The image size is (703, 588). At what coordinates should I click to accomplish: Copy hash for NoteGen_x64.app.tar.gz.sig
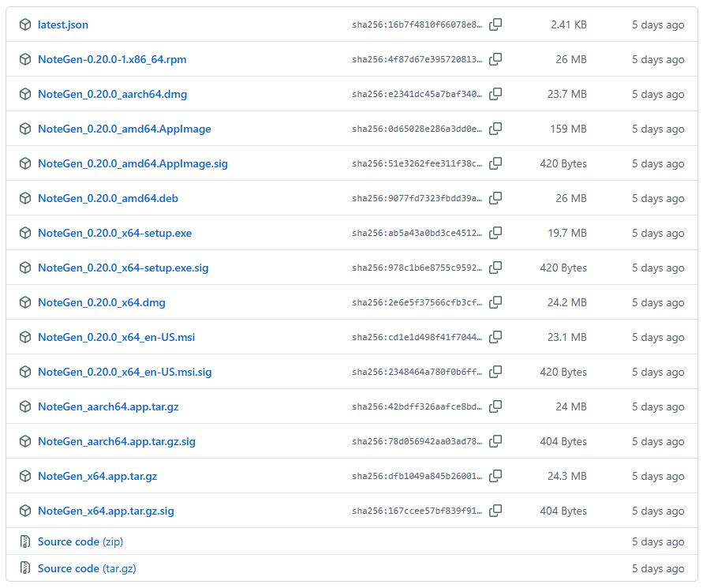495,511
